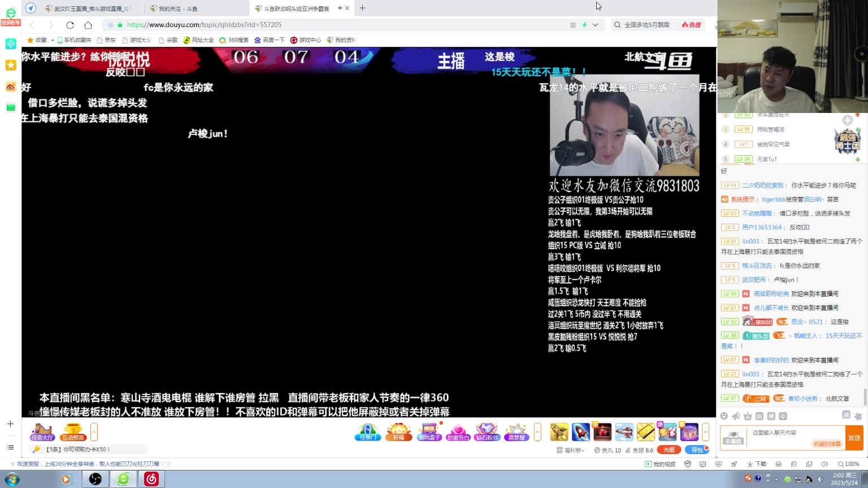The width and height of the screenshot is (868, 488).
Task: Open the 游戏中心 bookmark
Action: click(x=306, y=40)
